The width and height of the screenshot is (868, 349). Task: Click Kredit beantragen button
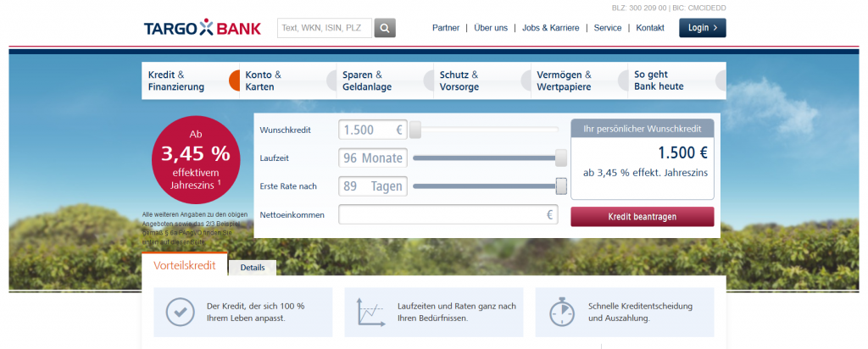(x=643, y=217)
